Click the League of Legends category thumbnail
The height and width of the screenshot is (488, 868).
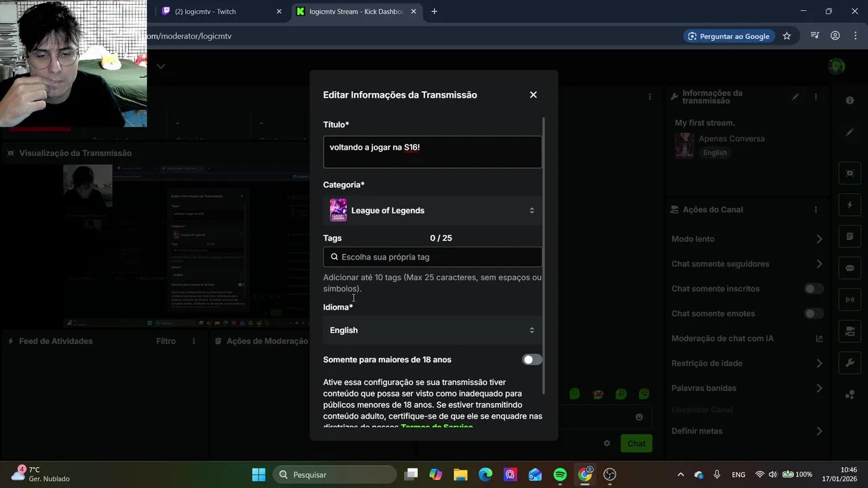[x=338, y=210]
